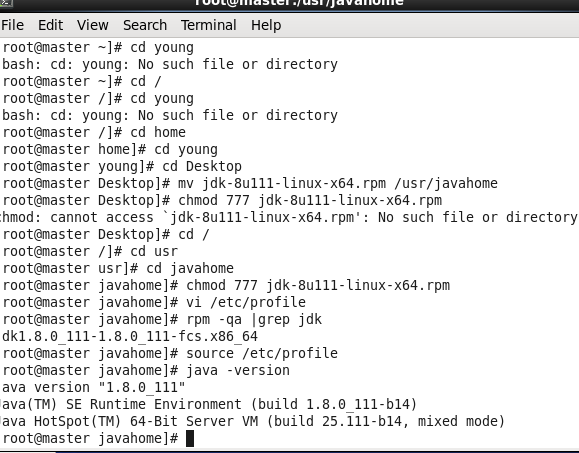Viewport: 579px width, 453px height.
Task: Click the first 'cd young' command line
Action: (x=98, y=47)
